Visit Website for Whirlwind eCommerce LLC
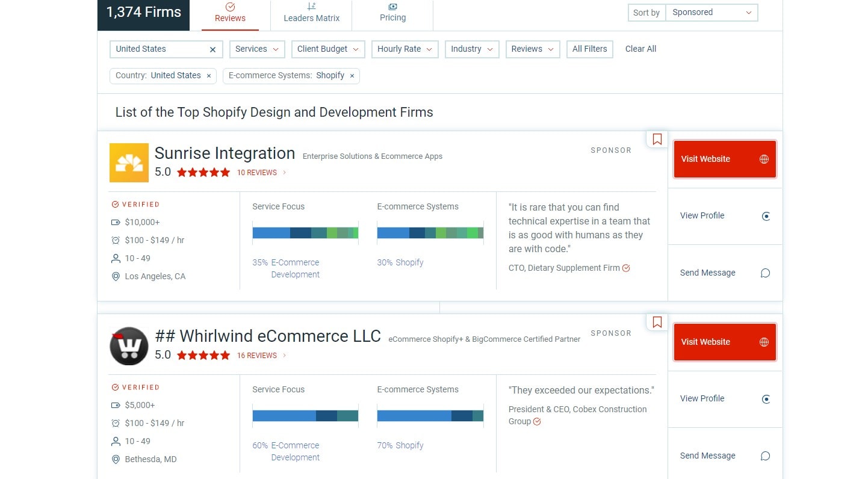 point(725,342)
